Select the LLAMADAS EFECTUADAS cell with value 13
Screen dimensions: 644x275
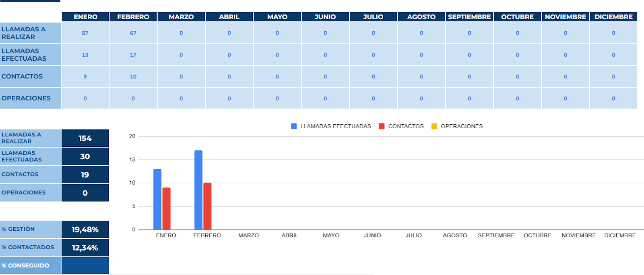[85, 55]
